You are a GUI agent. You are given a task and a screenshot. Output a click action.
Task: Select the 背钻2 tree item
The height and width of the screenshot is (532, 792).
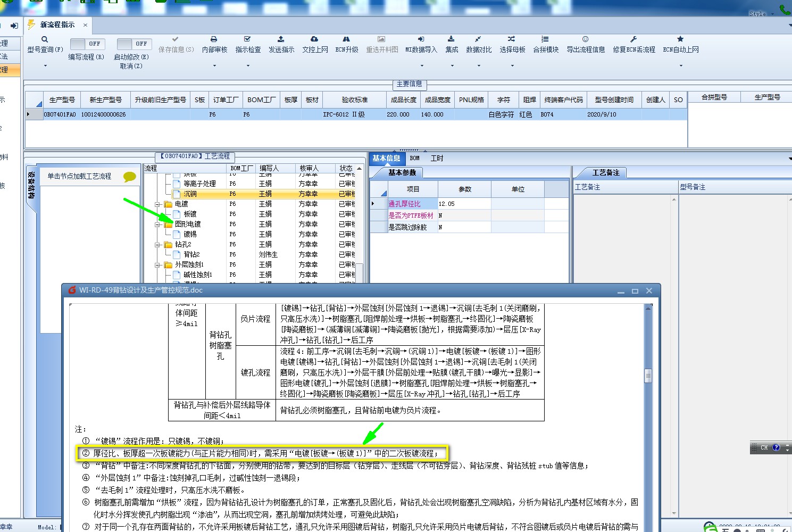[191, 254]
